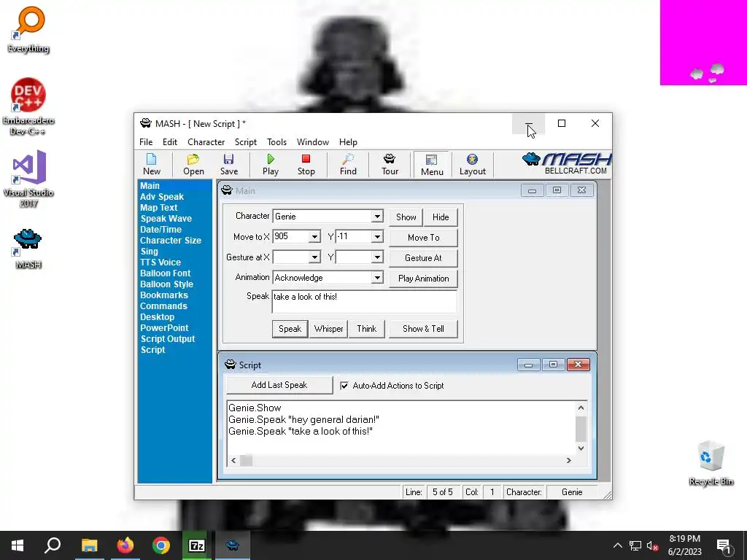Select Balloon Font in the sidebar
747x560 pixels.
pos(166,273)
